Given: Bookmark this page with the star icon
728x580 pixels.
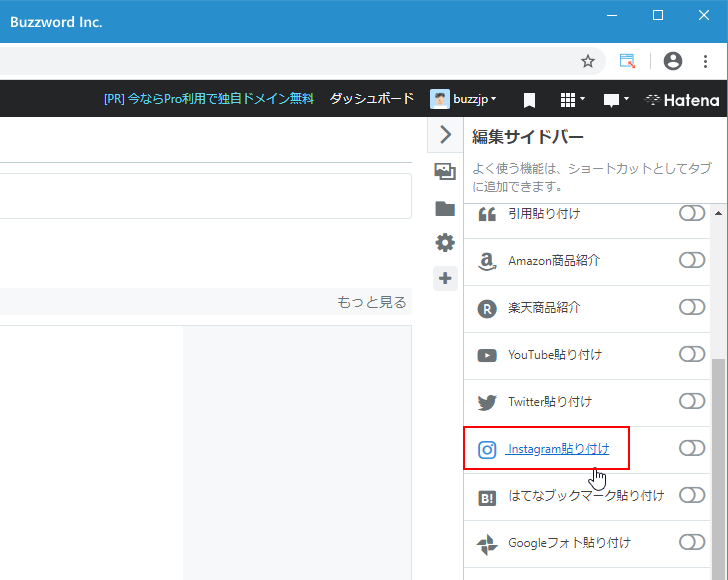Looking at the screenshot, I should tap(588, 61).
